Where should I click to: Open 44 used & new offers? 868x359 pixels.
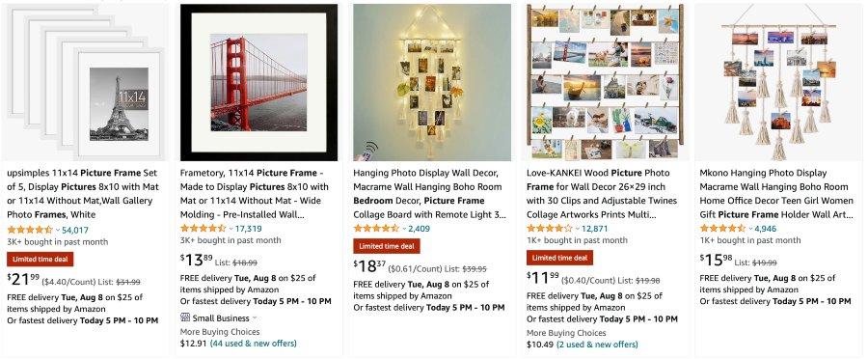pyautogui.click(x=253, y=344)
